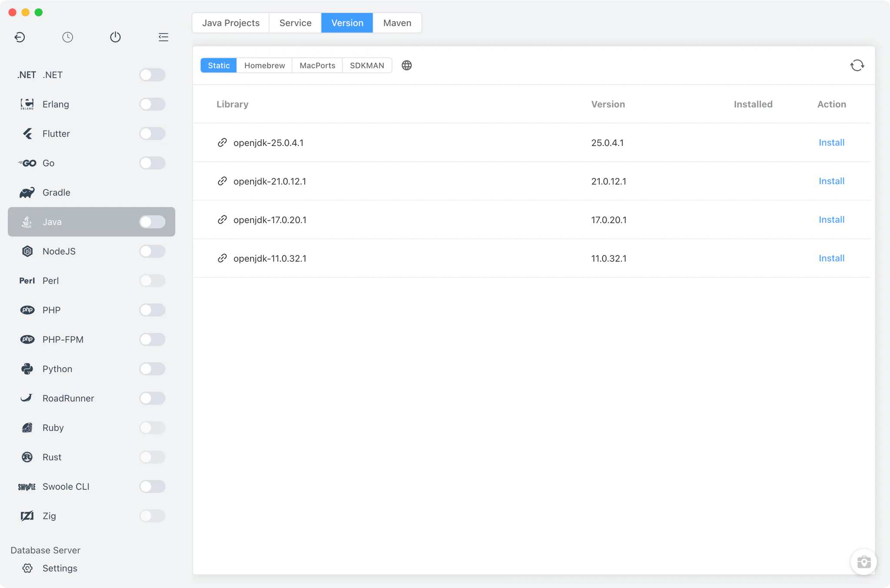Click the Gradle elephant icon

pyautogui.click(x=27, y=192)
